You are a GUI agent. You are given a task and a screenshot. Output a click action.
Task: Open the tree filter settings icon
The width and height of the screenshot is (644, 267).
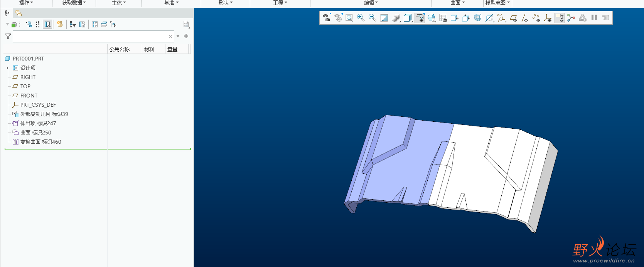(x=73, y=24)
